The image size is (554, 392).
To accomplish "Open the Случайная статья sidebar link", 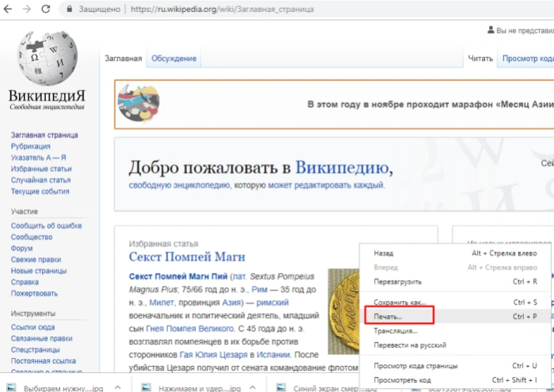I will [40, 180].
